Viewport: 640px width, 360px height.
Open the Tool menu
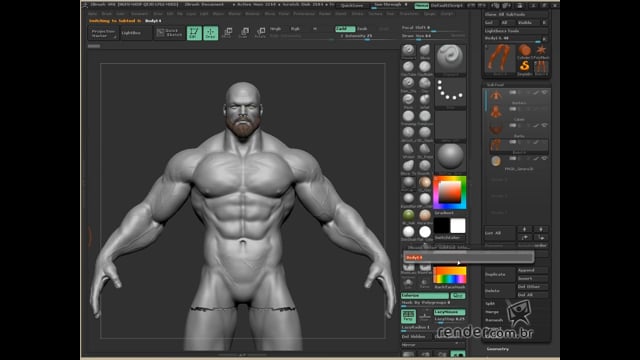point(390,13)
